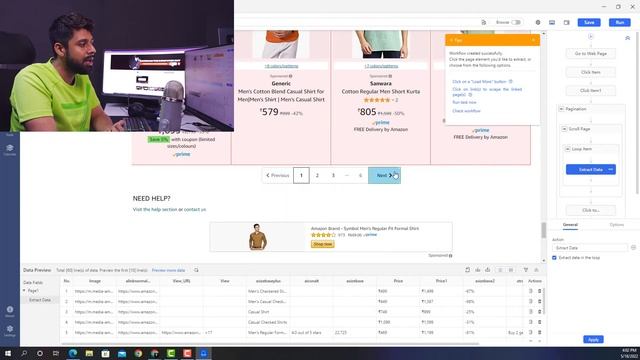Click the webpage vertical scrollbar thumb
Screen dimensions: 640x360
click(x=543, y=230)
